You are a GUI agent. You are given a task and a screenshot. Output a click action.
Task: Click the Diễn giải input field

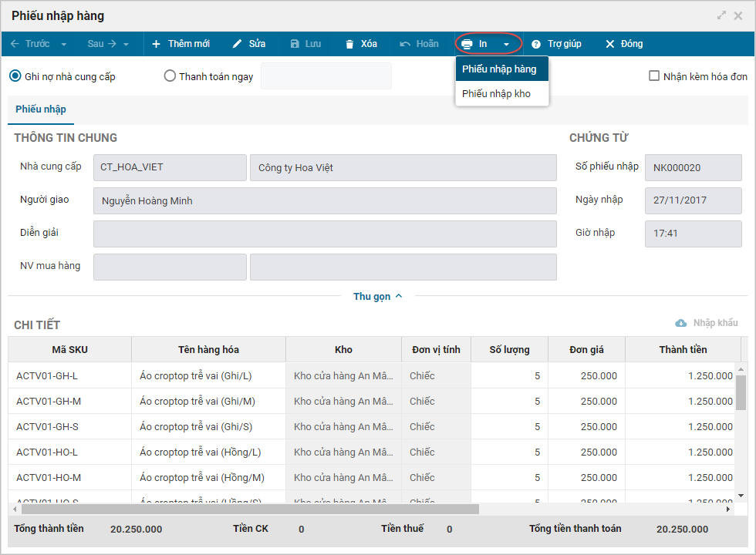pos(325,234)
